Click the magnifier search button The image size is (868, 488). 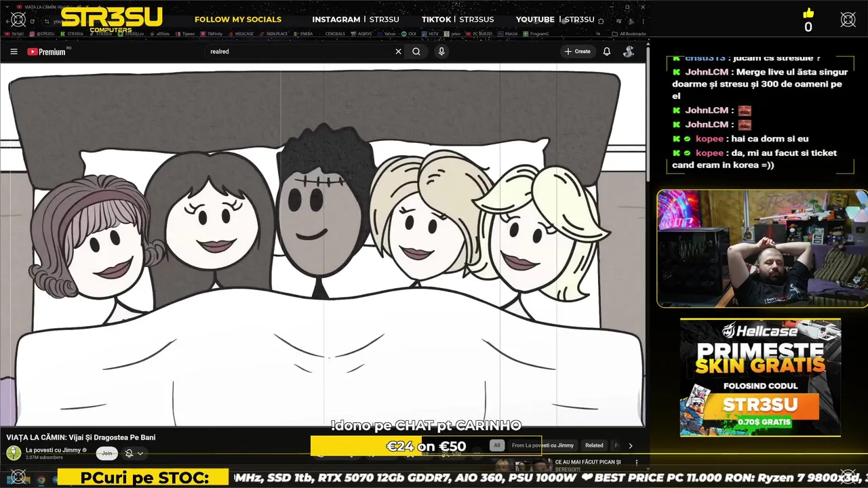click(416, 52)
